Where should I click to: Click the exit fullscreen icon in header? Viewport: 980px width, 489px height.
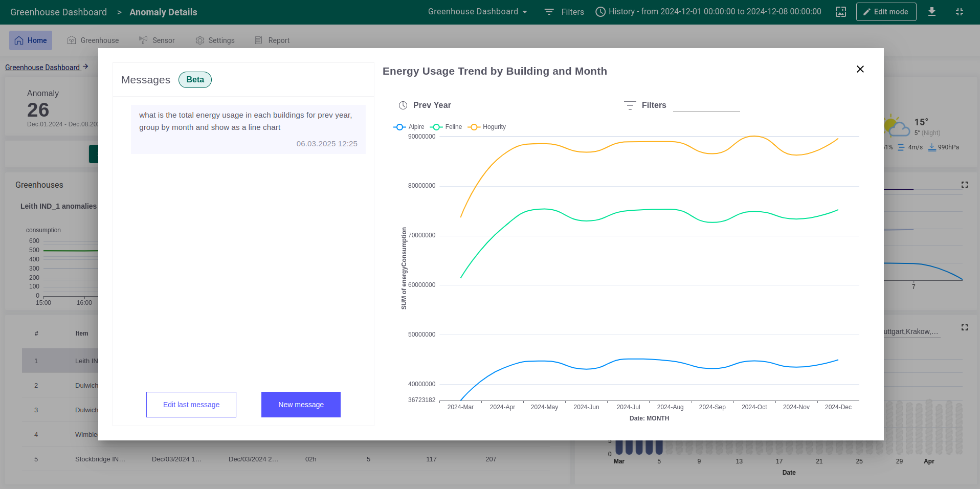click(959, 12)
